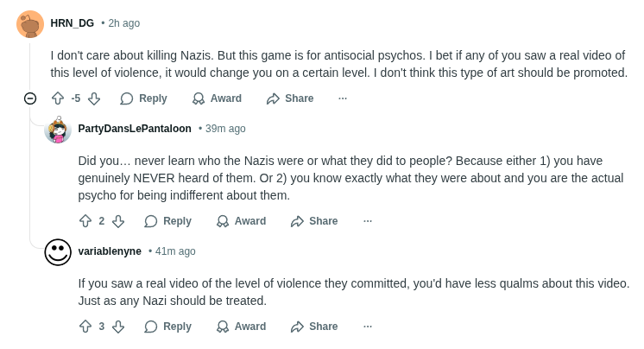The height and width of the screenshot is (349, 644).
Task: Share PartyDansLePantaloon's reply
Action: (x=314, y=221)
